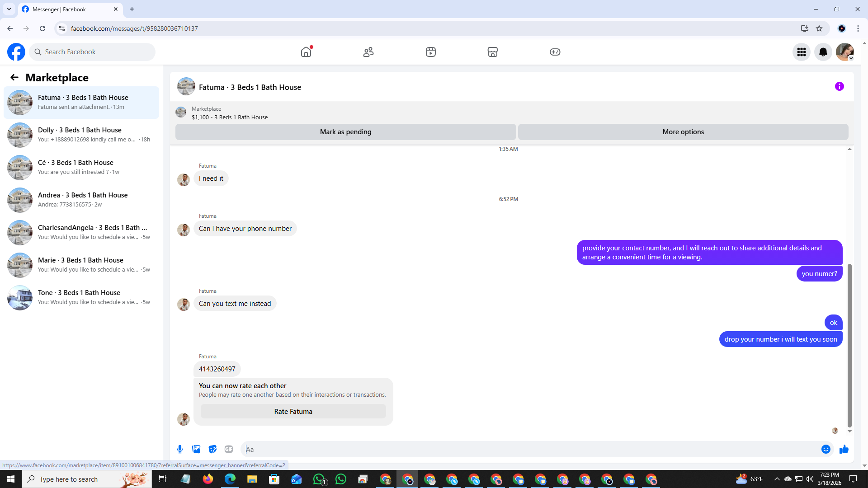Open the Facebook apps grid menu

(801, 52)
